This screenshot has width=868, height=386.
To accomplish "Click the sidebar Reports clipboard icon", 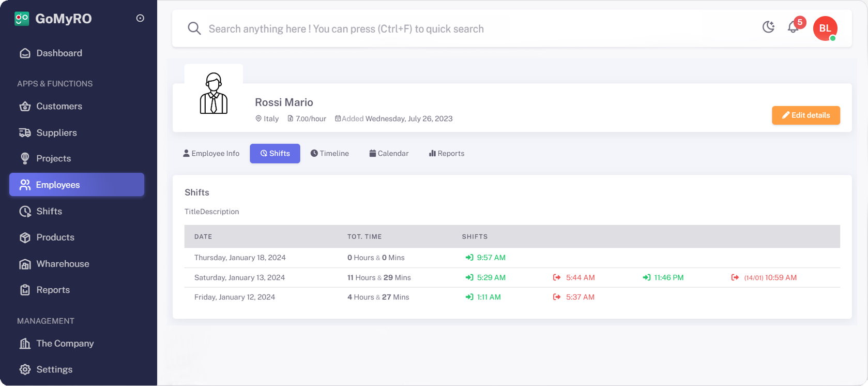I will 25,290.
